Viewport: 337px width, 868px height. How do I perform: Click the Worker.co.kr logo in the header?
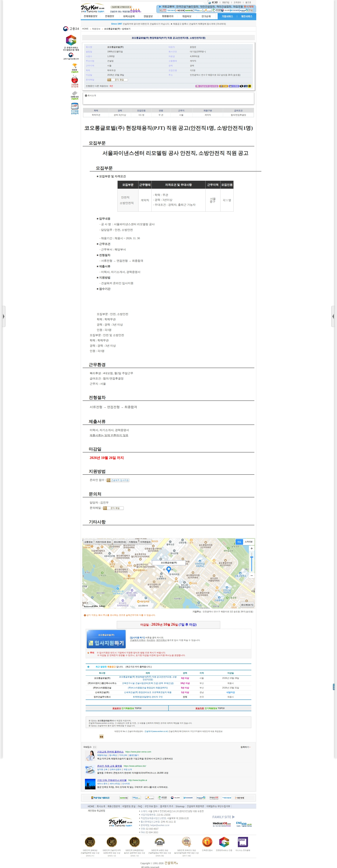[x=93, y=8]
